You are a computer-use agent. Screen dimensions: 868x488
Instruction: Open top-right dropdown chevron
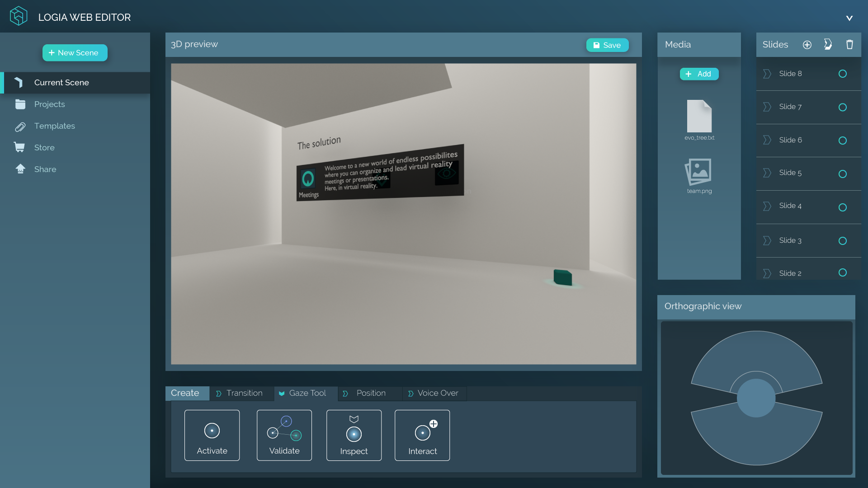(849, 18)
